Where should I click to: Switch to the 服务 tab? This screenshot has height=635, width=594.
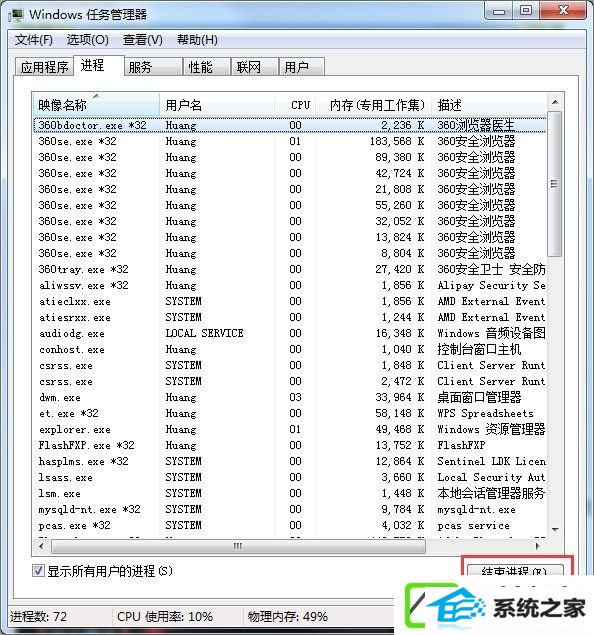click(x=153, y=67)
